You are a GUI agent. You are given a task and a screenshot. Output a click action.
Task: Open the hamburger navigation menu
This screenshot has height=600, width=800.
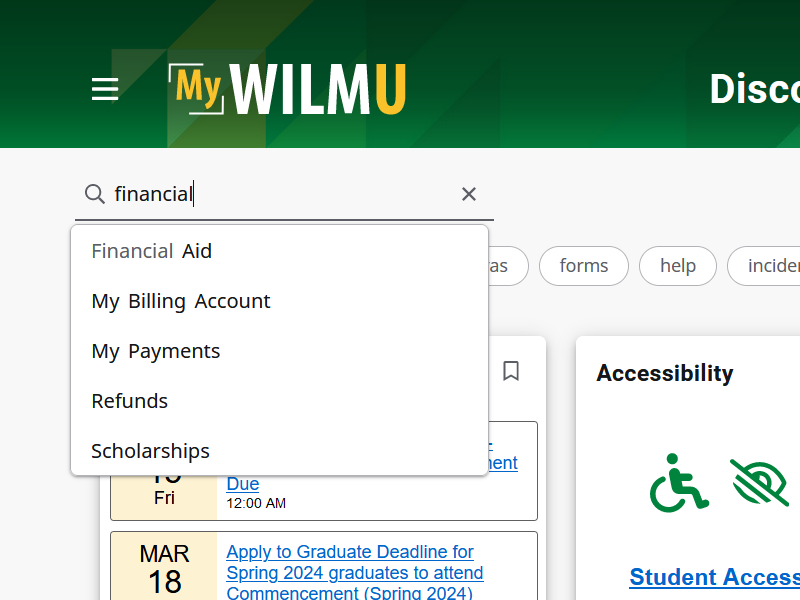105,89
